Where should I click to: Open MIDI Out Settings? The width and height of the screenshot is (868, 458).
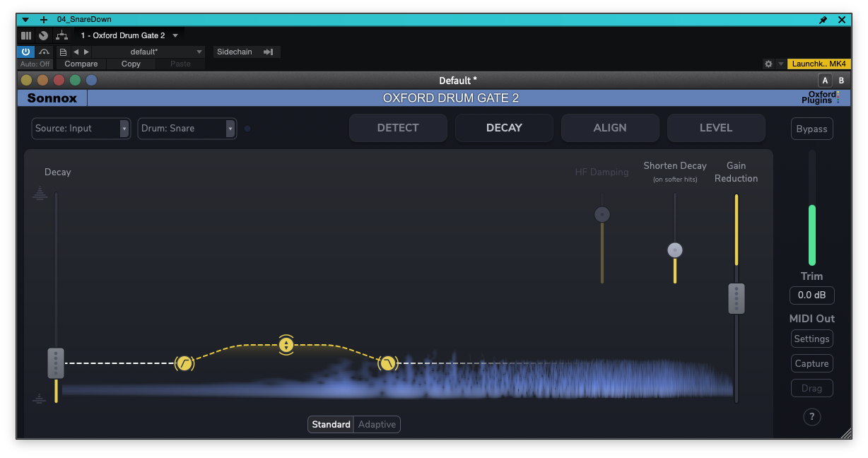[x=811, y=339]
